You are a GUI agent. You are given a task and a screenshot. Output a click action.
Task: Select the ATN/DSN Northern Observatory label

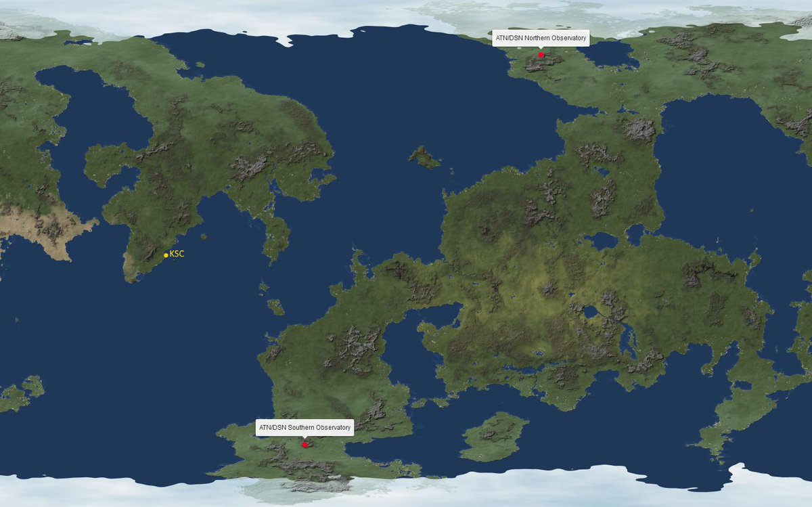click(x=541, y=38)
